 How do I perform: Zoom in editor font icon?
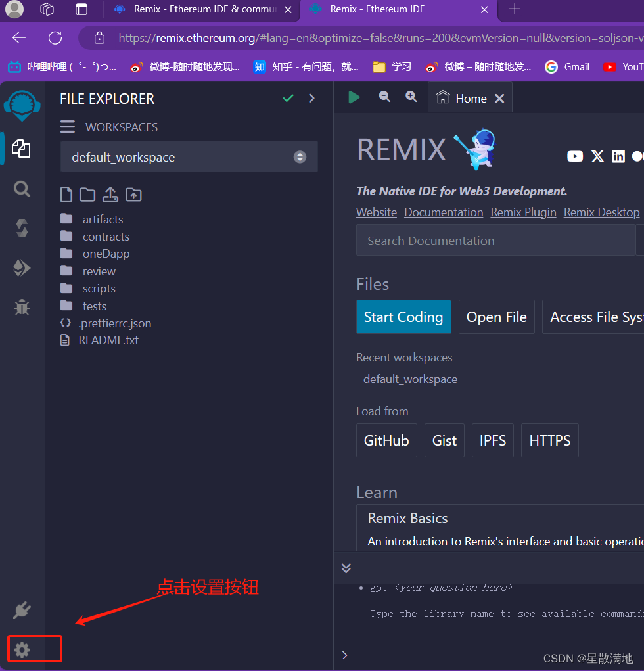(411, 97)
